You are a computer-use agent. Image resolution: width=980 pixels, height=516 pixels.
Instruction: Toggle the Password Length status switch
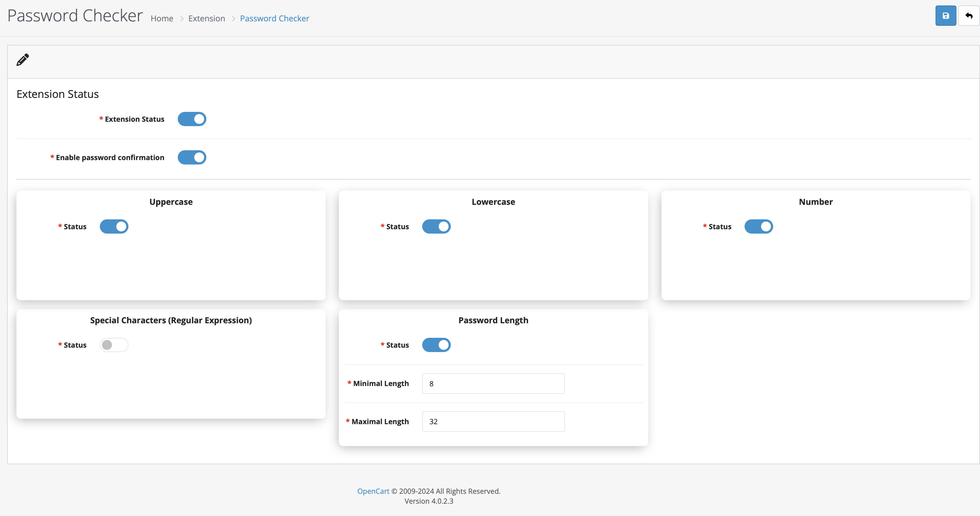click(436, 345)
